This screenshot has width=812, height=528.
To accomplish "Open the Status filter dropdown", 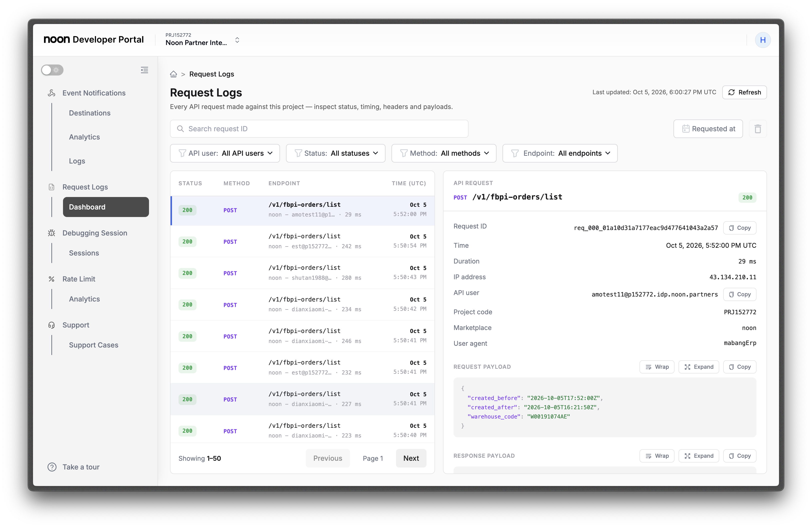I will 336,153.
